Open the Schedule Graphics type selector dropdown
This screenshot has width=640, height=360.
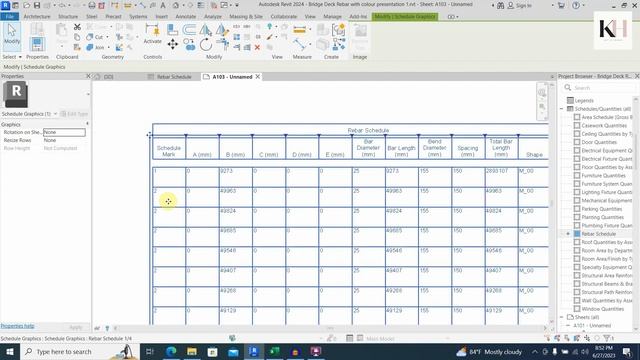pyautogui.click(x=55, y=114)
